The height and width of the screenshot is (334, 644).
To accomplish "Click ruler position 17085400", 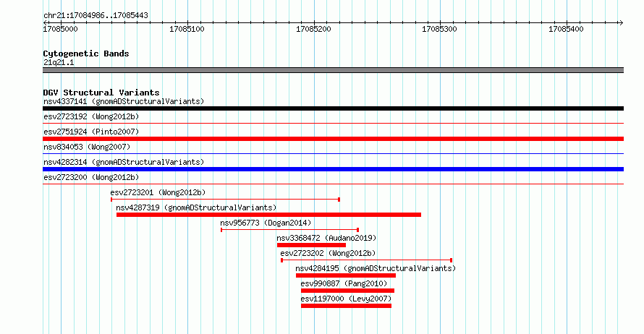I will pos(566,29).
